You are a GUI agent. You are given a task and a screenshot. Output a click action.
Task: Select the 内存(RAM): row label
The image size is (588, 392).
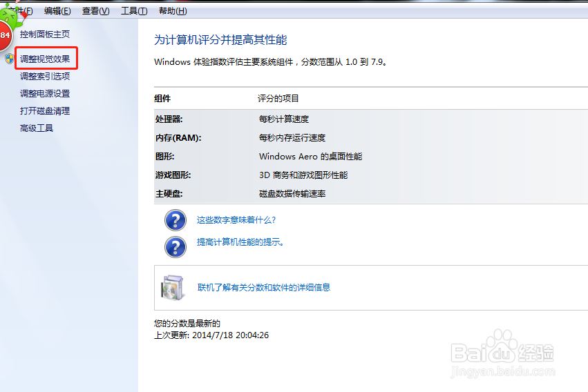[178, 138]
